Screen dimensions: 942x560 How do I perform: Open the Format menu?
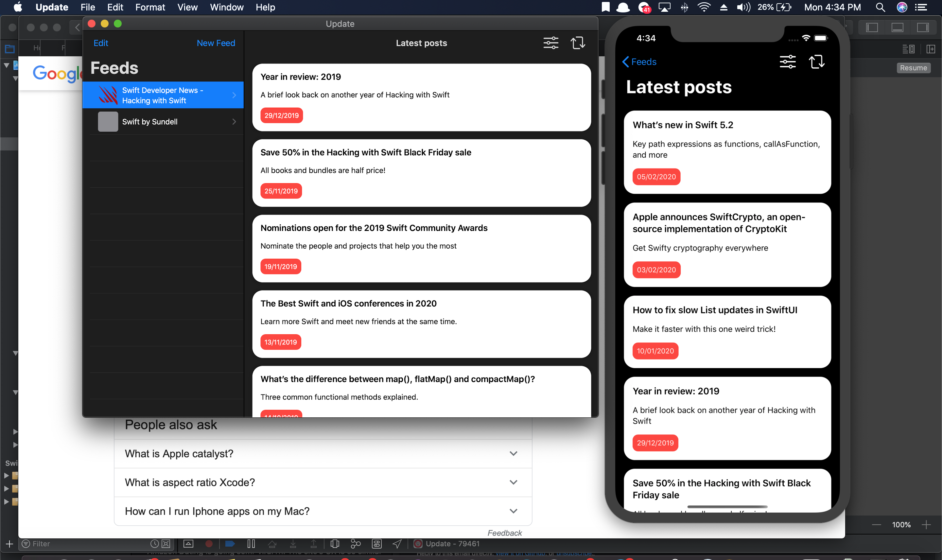(x=150, y=7)
